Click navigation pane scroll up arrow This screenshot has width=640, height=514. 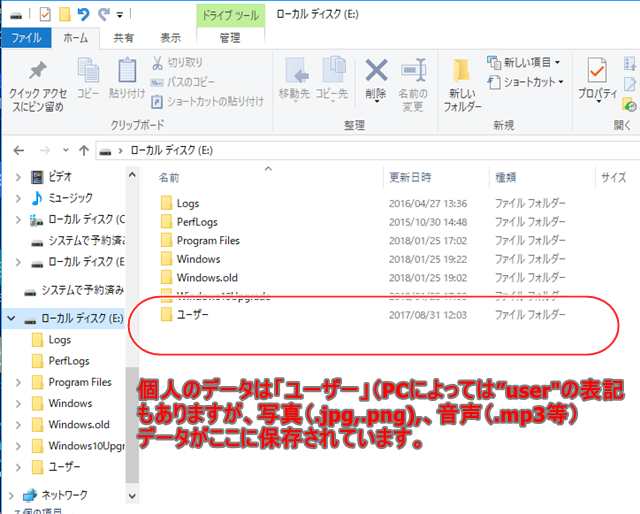coord(132,175)
